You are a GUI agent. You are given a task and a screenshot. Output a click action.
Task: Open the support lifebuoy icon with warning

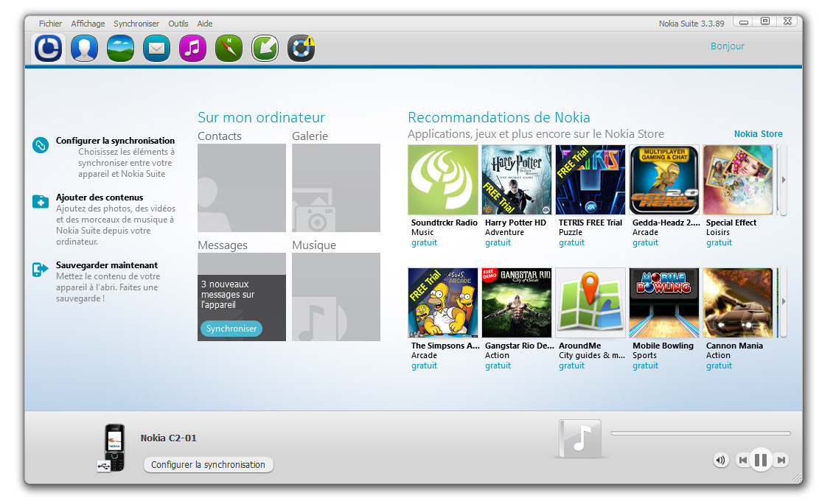301,49
